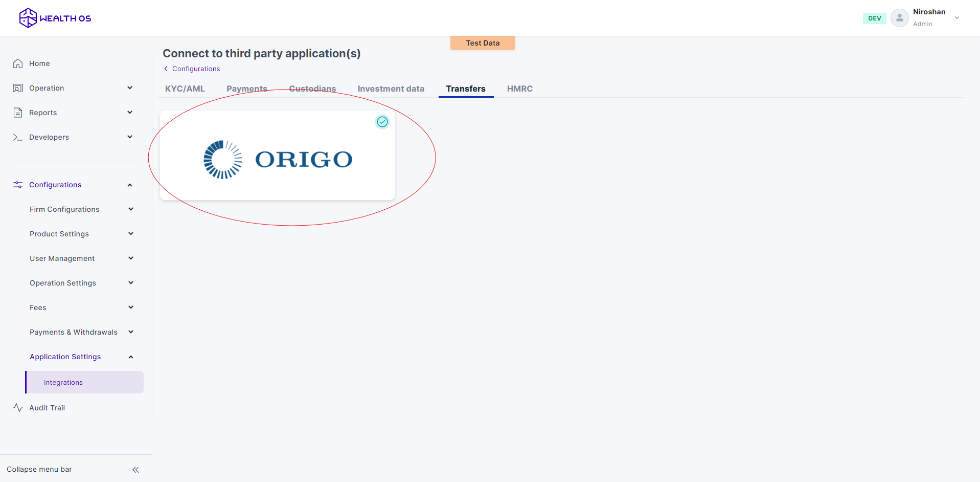Screen dimensions: 980x482
Task: Click the Operation sidebar label
Action: coord(47,88)
